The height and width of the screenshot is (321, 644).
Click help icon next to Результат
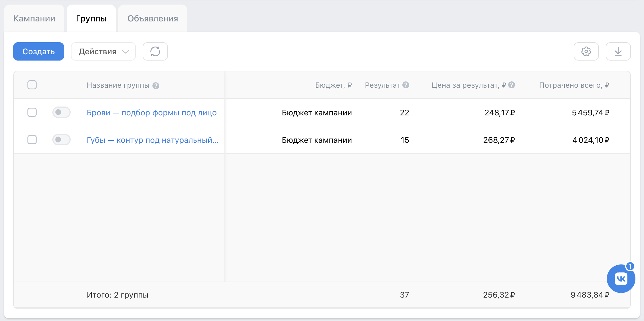[x=406, y=85]
